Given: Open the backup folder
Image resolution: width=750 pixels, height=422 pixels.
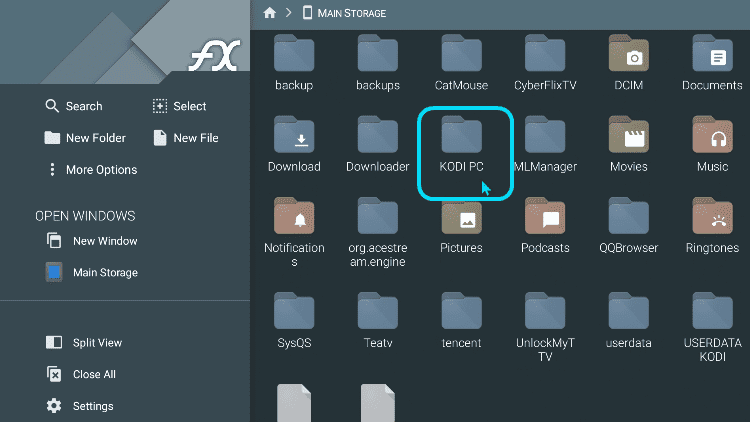Looking at the screenshot, I should tap(294, 63).
